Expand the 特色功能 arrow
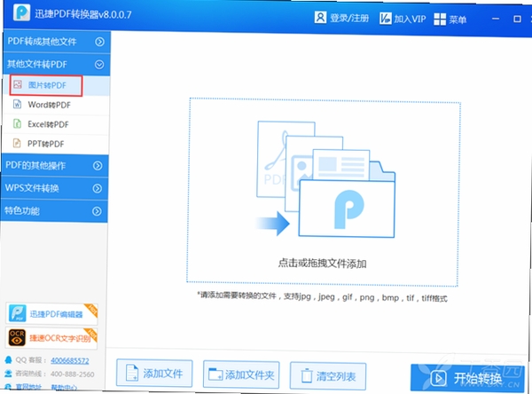Image resolution: width=532 pixels, height=394 pixels. [x=97, y=211]
